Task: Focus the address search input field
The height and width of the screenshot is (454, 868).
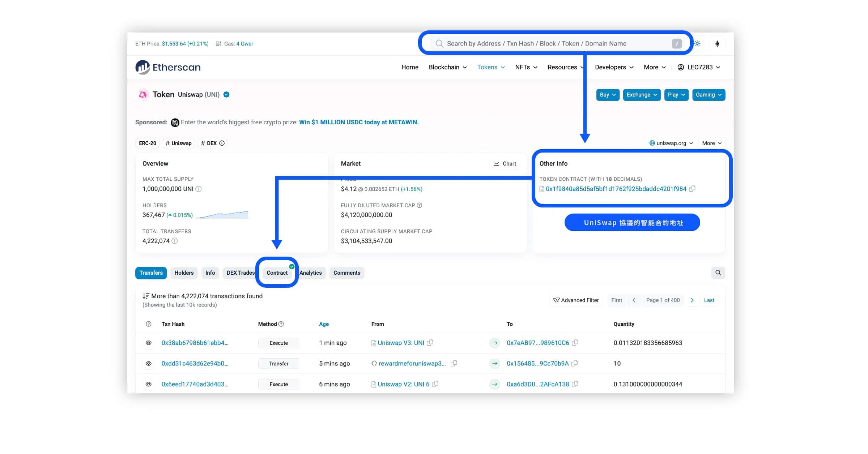Action: tap(556, 43)
